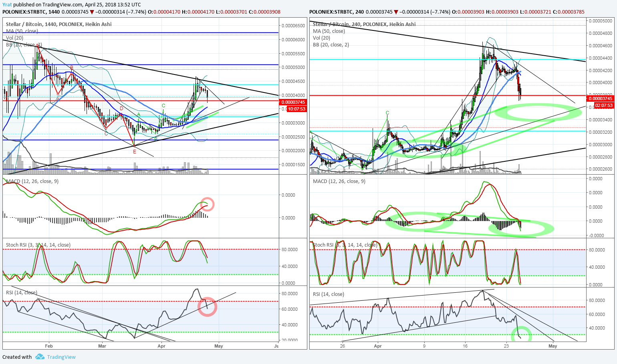The image size is (617, 364).
Task: Click the RSI (14, close) label in 240 chart
Action: click(329, 294)
